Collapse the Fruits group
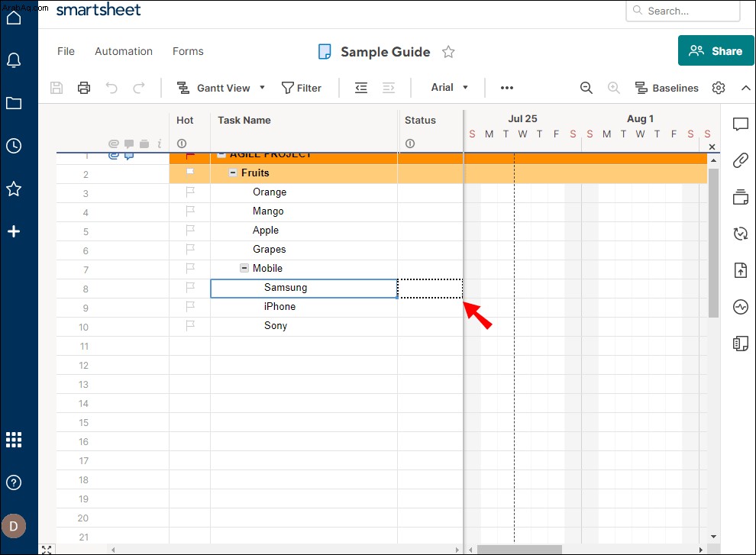This screenshot has width=756, height=555. coord(232,173)
